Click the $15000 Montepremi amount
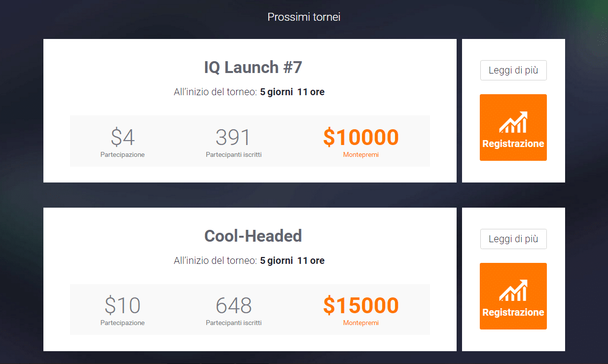Viewport: 608px width, 364px height. 361,306
